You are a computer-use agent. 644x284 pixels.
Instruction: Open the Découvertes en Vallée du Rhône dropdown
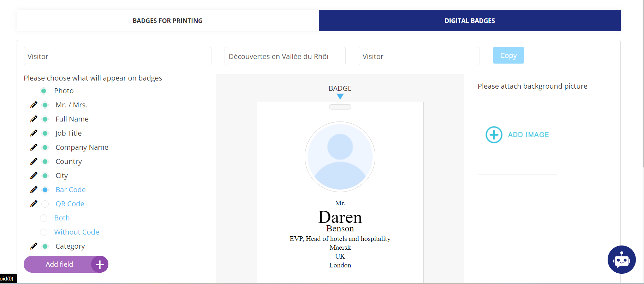click(285, 57)
